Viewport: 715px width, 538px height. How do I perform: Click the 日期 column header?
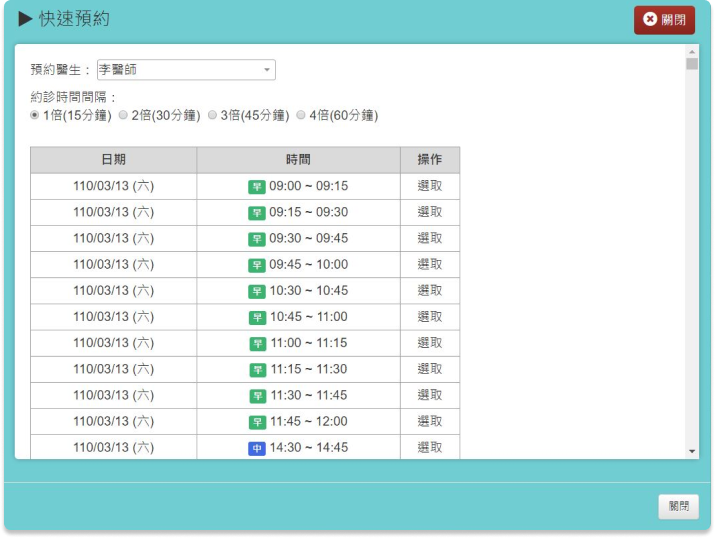click(x=113, y=160)
